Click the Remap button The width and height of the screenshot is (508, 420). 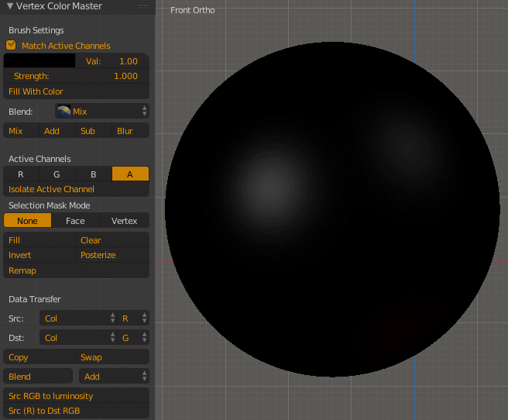pos(76,270)
